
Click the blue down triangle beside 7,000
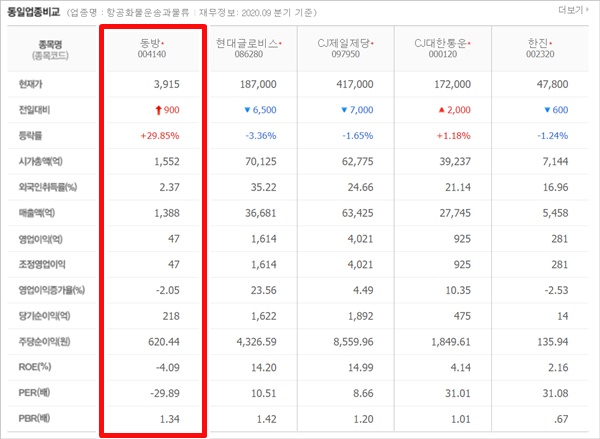[344, 110]
